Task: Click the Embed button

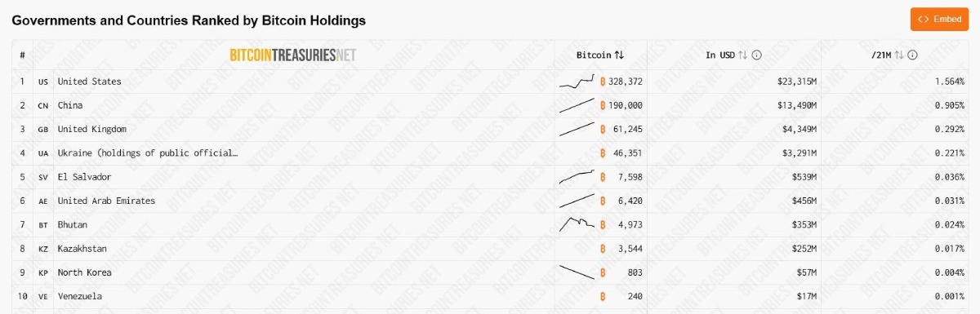Action: tap(939, 19)
